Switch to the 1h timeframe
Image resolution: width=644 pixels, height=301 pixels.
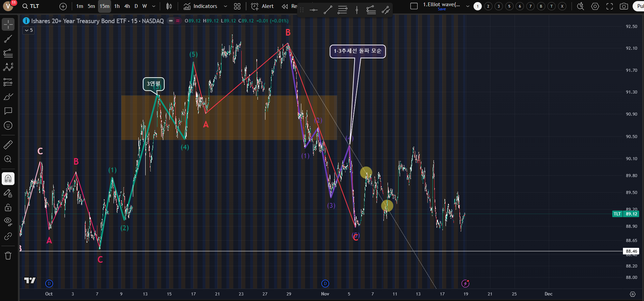[x=117, y=6]
